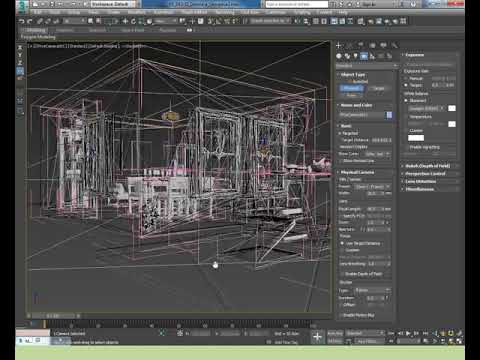480x360 pixels.
Task: Select the Shapes create category
Action: [x=347, y=56]
